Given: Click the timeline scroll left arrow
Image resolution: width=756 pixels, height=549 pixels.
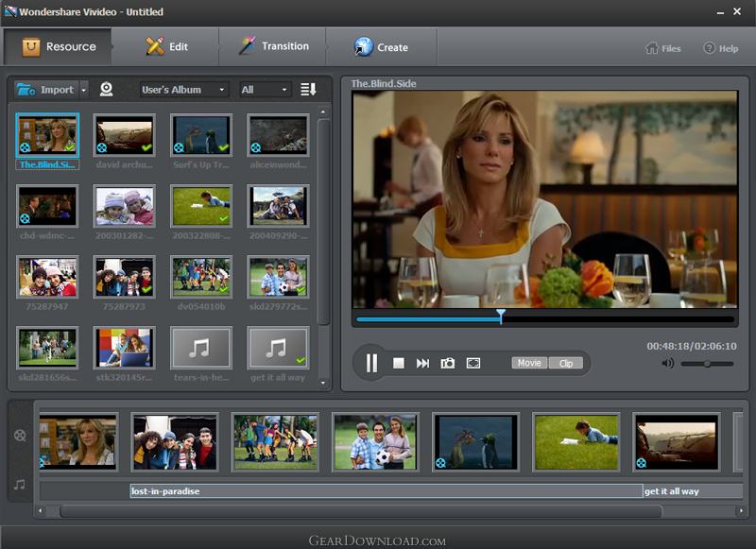Looking at the screenshot, I should (x=40, y=510).
